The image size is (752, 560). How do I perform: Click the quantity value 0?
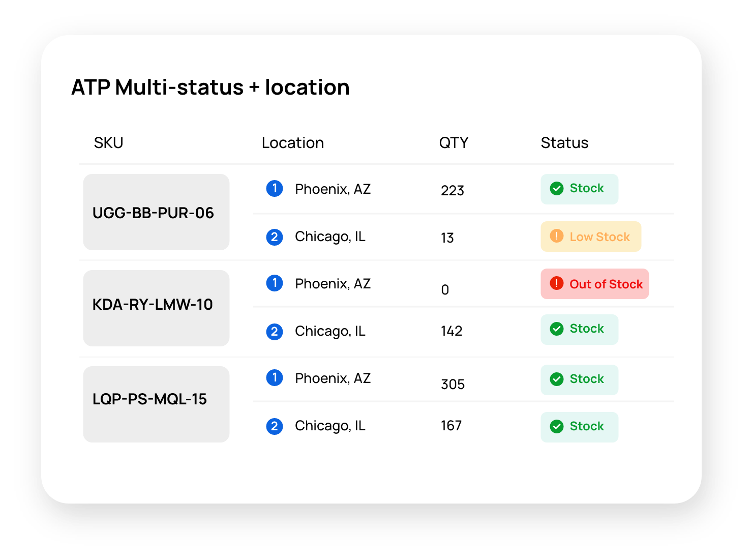(x=445, y=290)
